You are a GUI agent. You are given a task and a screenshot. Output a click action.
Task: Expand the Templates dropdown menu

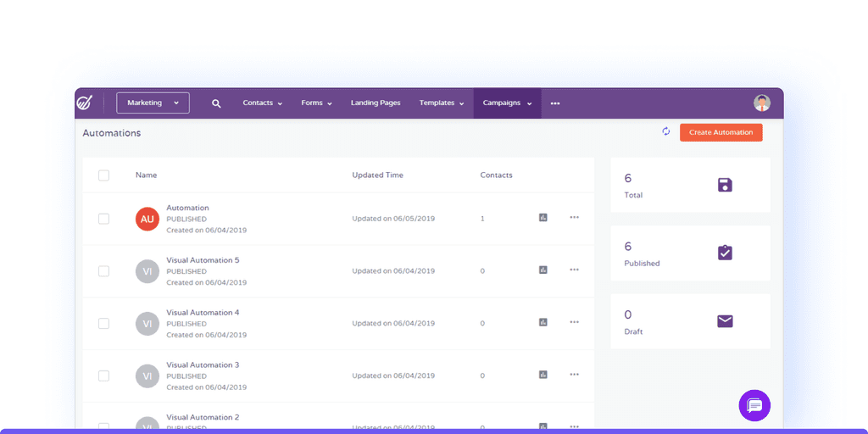[x=441, y=103]
